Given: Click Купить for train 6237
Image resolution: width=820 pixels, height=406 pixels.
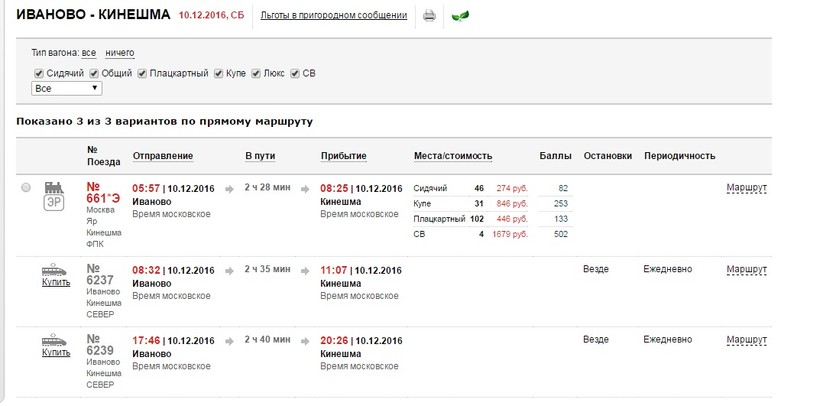Looking at the screenshot, I should [56, 282].
